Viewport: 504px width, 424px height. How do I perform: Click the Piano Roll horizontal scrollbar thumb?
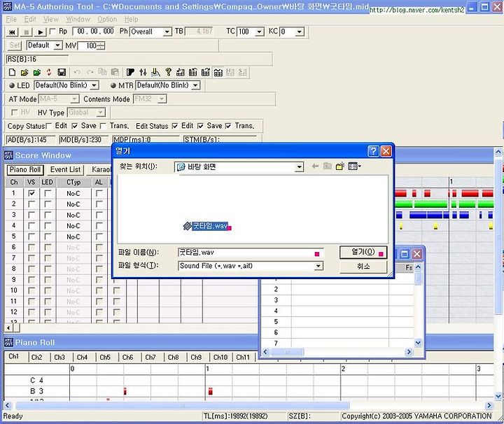click(x=182, y=405)
